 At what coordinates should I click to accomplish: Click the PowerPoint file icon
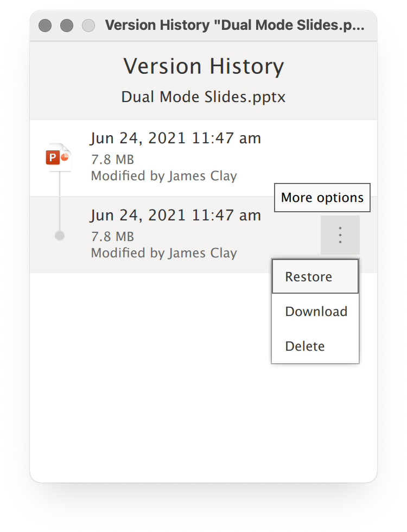[59, 157]
